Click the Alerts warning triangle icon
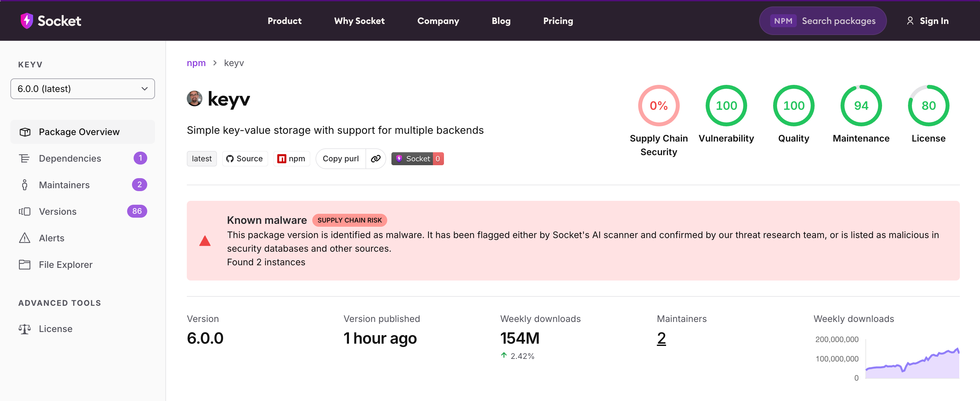 pyautogui.click(x=25, y=237)
